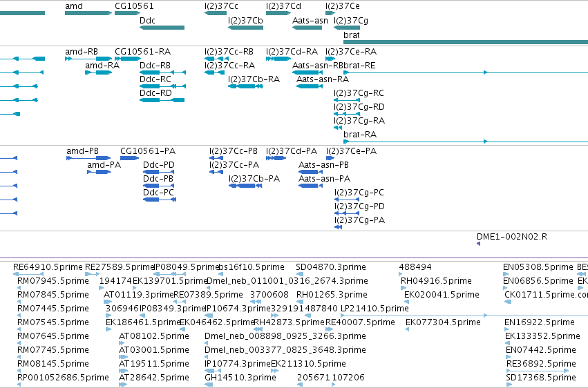Click the CG10561 gene label
The width and height of the screenshot is (588, 388).
[134, 6]
